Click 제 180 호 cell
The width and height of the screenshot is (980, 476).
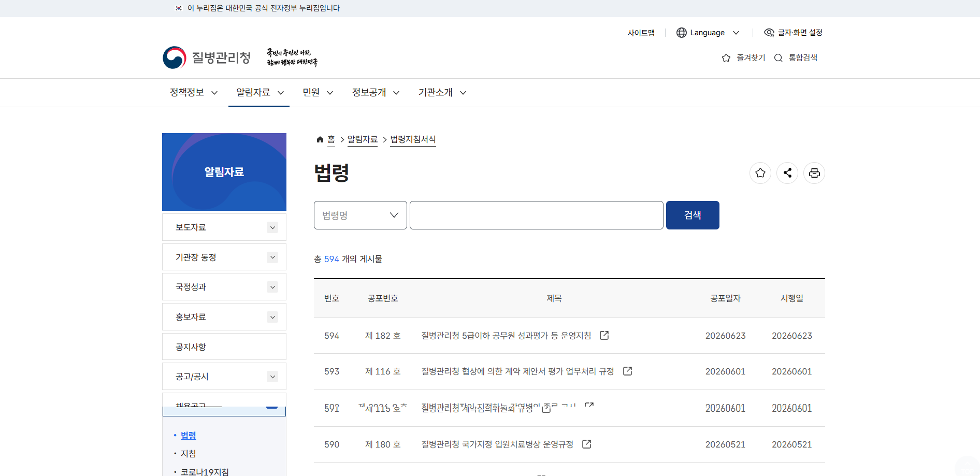pos(383,444)
